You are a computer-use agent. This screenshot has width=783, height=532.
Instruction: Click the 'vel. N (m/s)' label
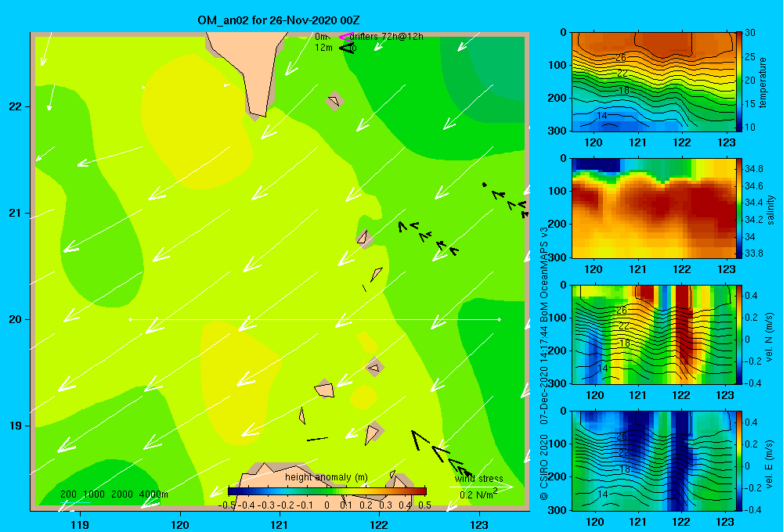(x=769, y=336)
